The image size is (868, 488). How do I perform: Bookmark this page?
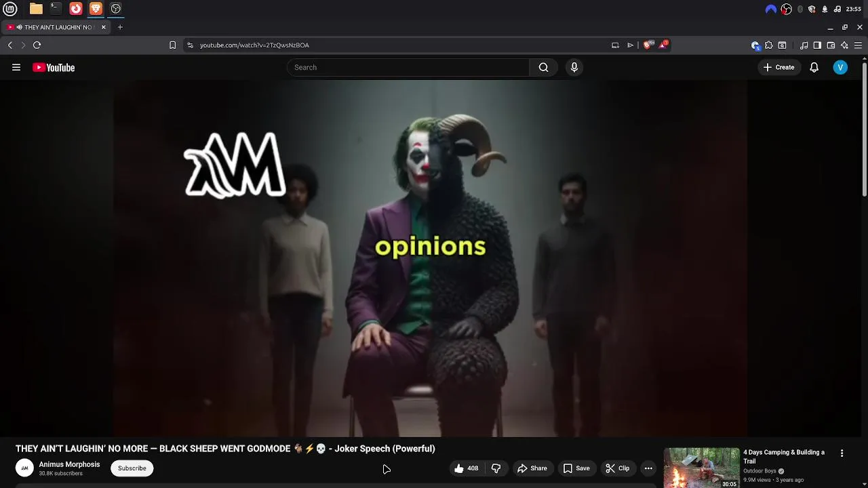pyautogui.click(x=172, y=45)
